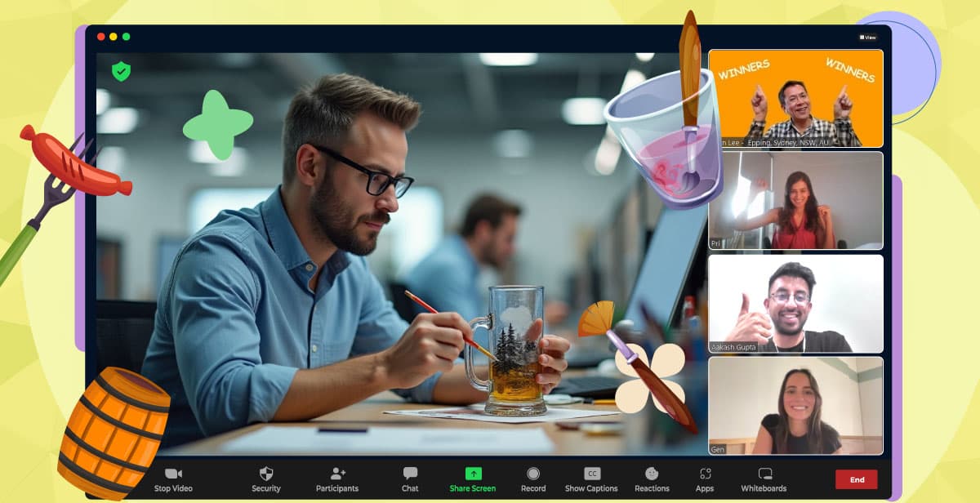
Task: Open the View options at top right
Action: click(867, 37)
